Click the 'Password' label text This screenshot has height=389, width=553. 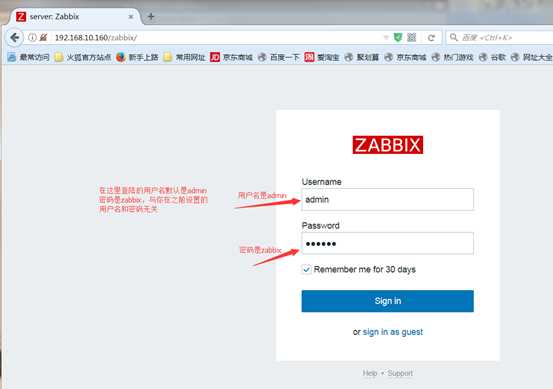[320, 226]
